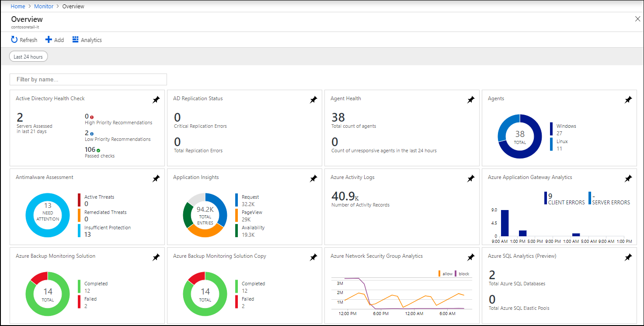
Task: Go to Home in the breadcrumb
Action: click(18, 7)
